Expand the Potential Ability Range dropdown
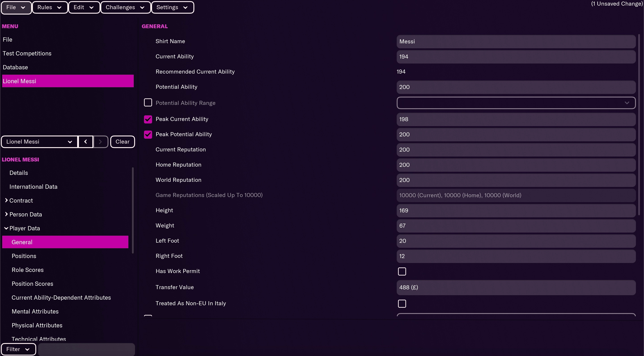 pos(628,103)
